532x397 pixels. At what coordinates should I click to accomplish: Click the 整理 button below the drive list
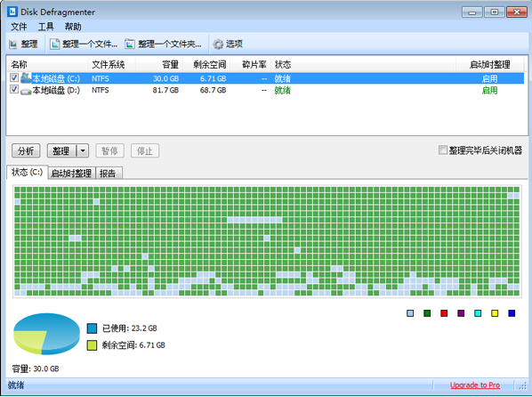click(x=61, y=150)
